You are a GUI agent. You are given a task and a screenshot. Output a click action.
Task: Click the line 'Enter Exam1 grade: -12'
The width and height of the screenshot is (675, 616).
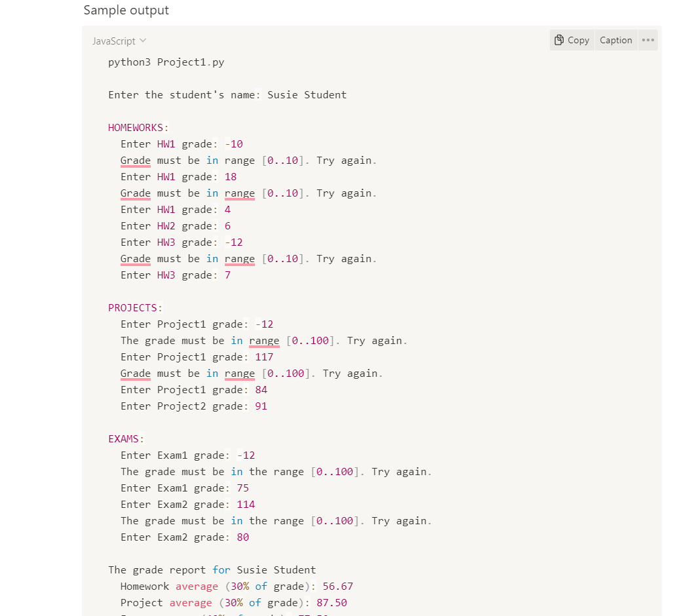(187, 455)
